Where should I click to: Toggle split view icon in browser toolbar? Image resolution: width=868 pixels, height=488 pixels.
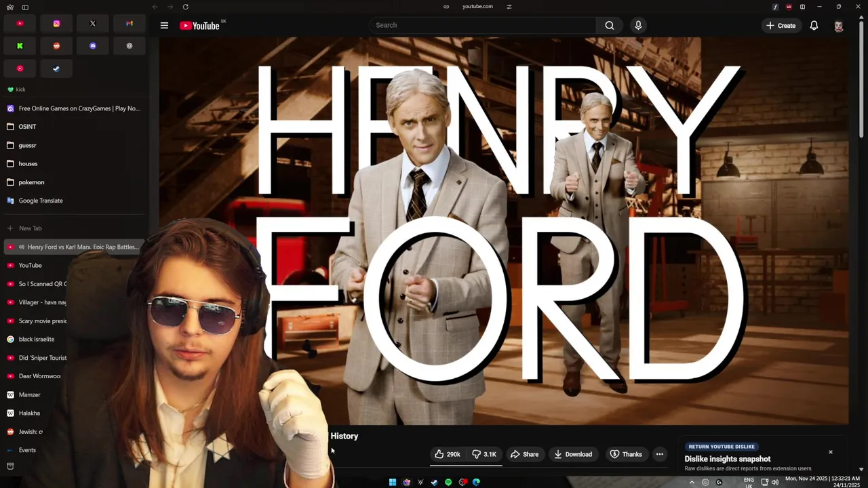802,7
